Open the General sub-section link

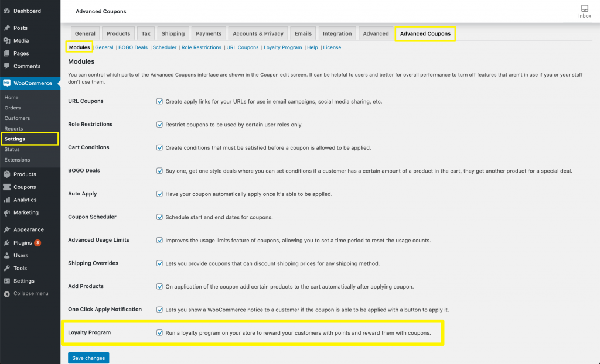[104, 47]
